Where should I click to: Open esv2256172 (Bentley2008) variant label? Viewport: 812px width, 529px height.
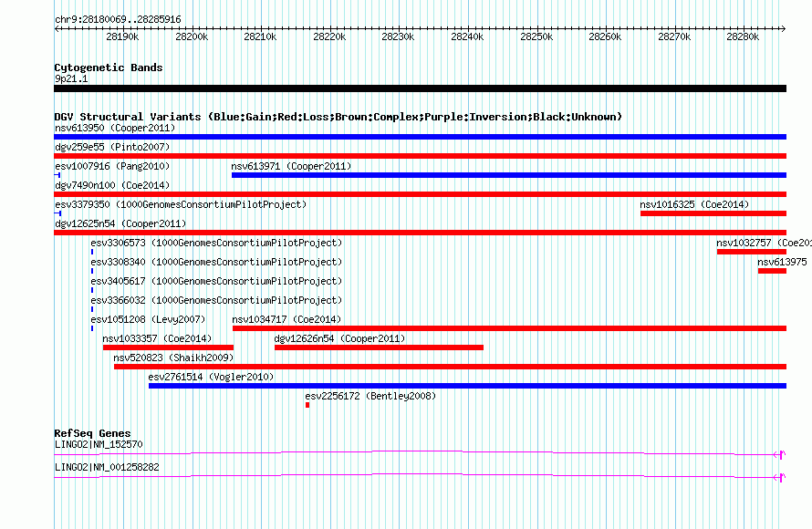370,396
